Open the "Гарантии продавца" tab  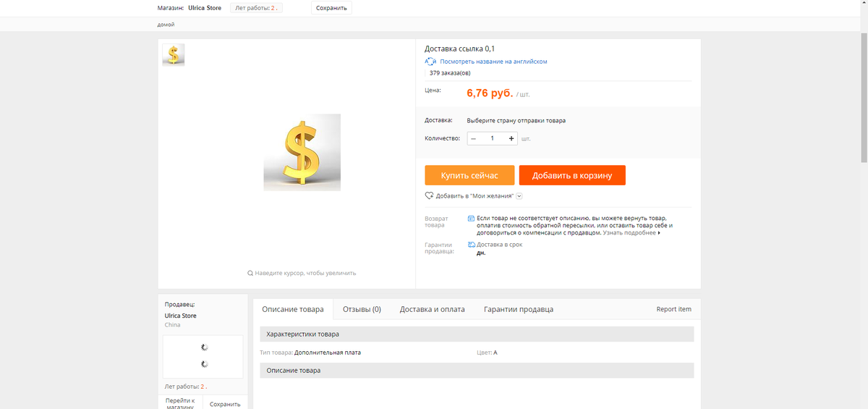pos(519,309)
